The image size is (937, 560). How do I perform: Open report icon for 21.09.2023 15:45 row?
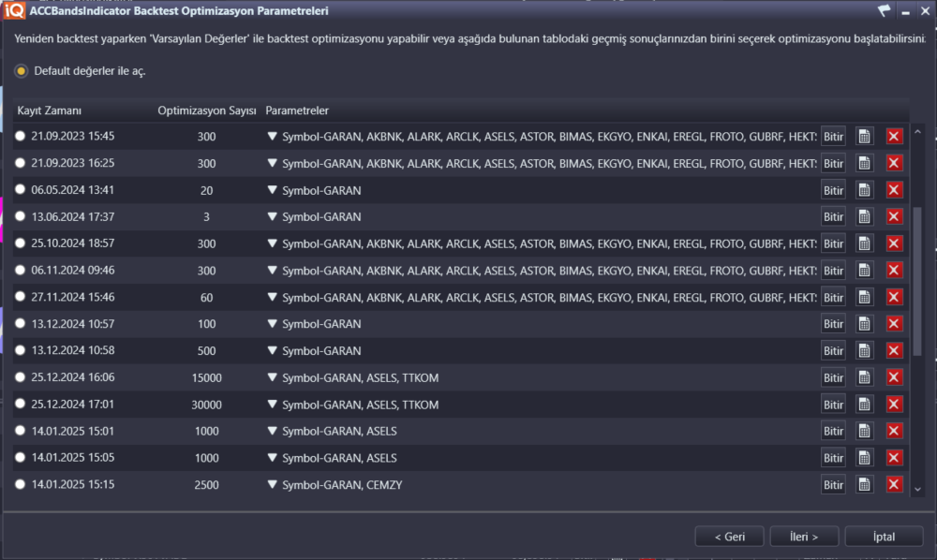pyautogui.click(x=864, y=136)
